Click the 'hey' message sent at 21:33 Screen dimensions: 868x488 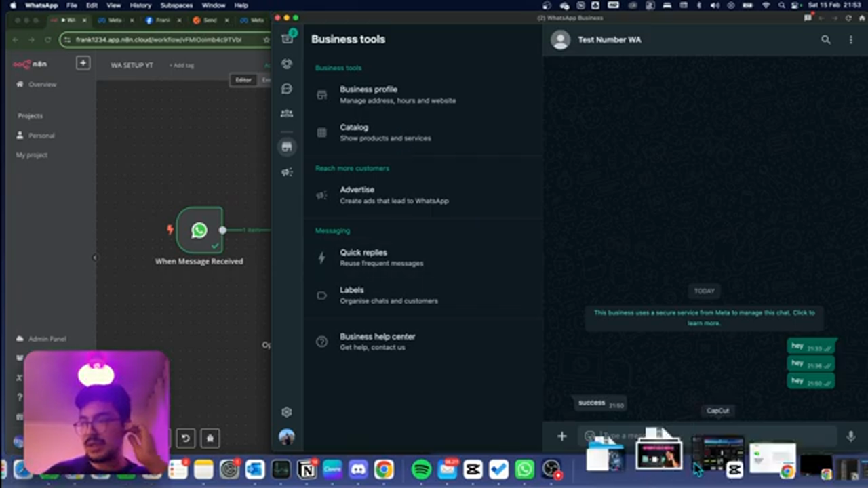810,346
